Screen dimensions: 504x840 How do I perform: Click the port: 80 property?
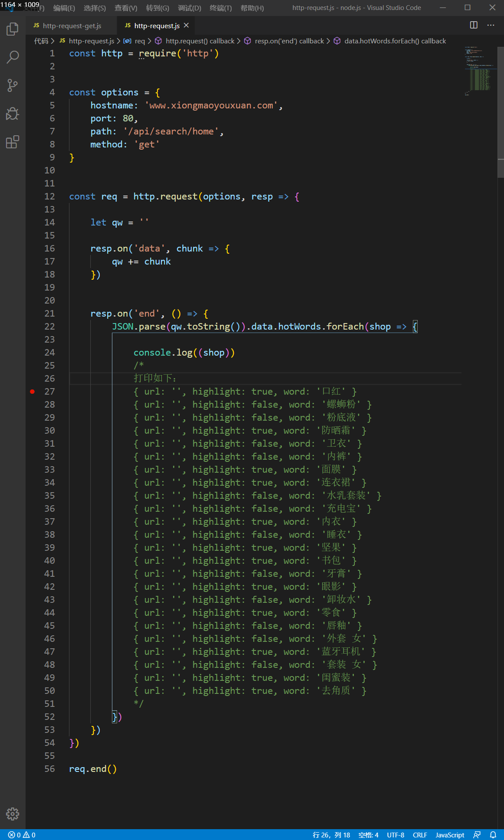114,118
